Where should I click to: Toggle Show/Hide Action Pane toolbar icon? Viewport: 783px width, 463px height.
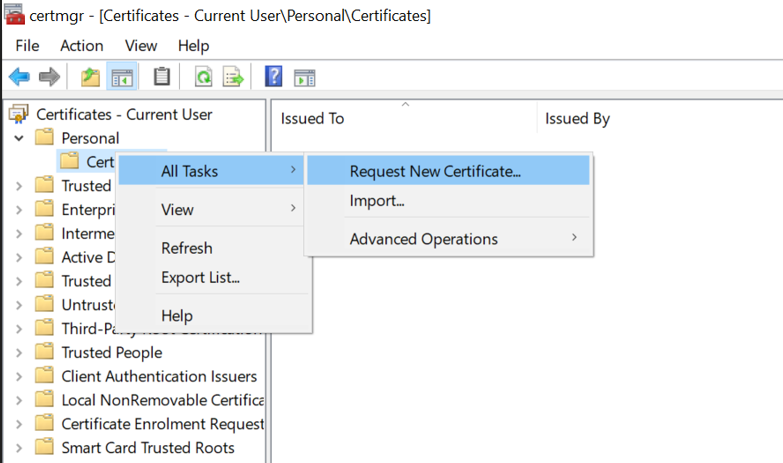(304, 77)
